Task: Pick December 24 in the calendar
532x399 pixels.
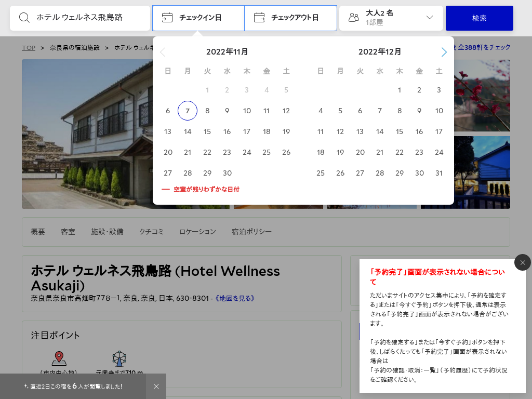Action: (x=439, y=152)
